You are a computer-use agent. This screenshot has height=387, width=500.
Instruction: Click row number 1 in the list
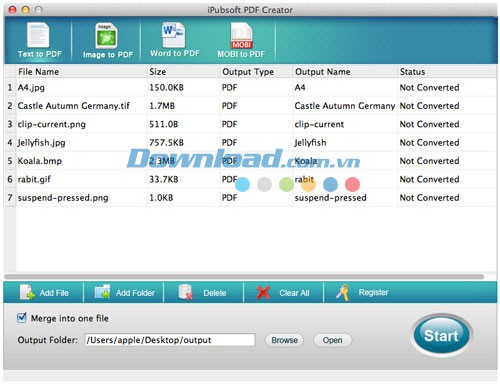click(x=10, y=87)
